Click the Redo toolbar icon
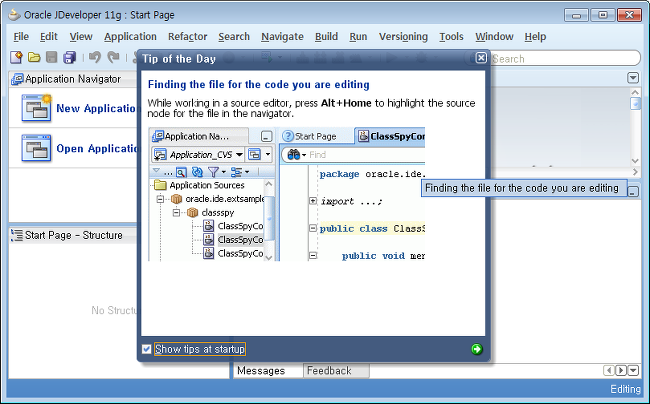650x404 pixels. click(x=113, y=57)
